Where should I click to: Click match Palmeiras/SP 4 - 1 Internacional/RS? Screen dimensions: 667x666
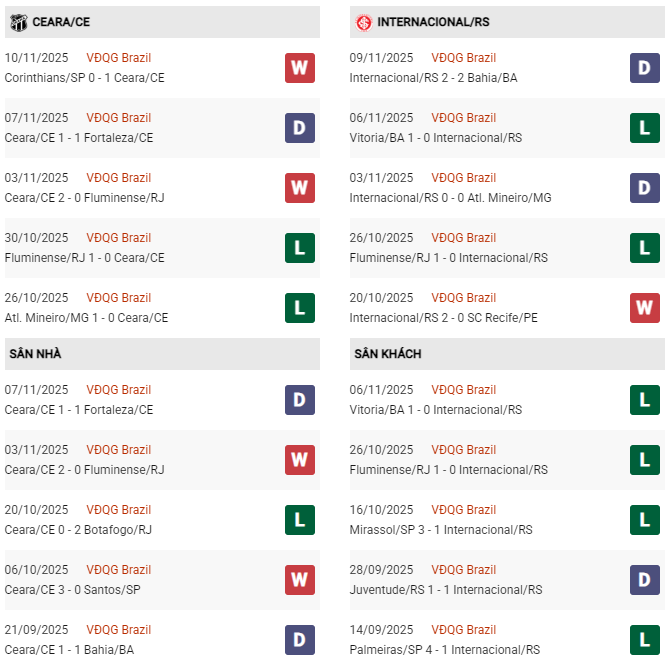tap(441, 650)
